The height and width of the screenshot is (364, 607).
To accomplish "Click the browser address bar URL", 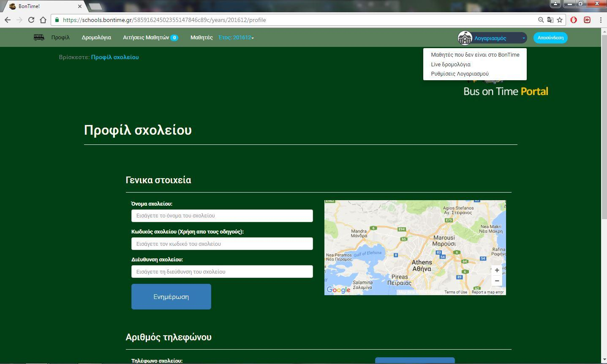I will click(164, 20).
